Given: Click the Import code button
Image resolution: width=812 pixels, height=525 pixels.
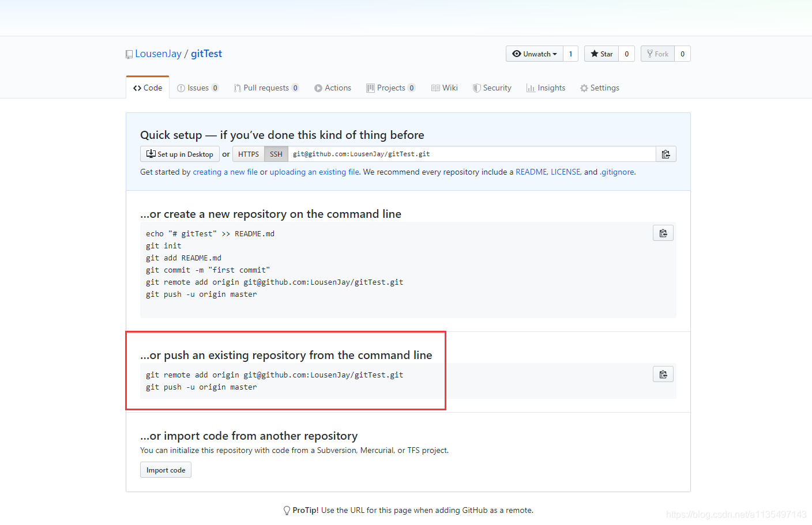Looking at the screenshot, I should 166,470.
